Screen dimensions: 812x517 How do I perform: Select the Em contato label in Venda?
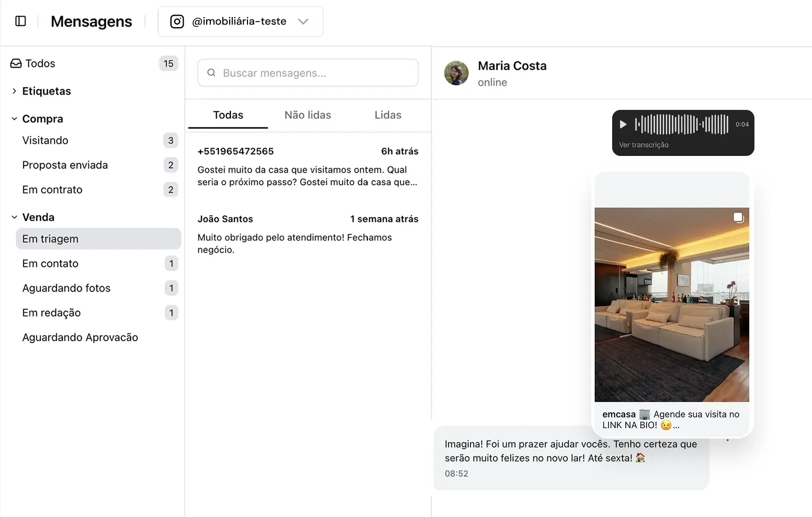(50, 263)
